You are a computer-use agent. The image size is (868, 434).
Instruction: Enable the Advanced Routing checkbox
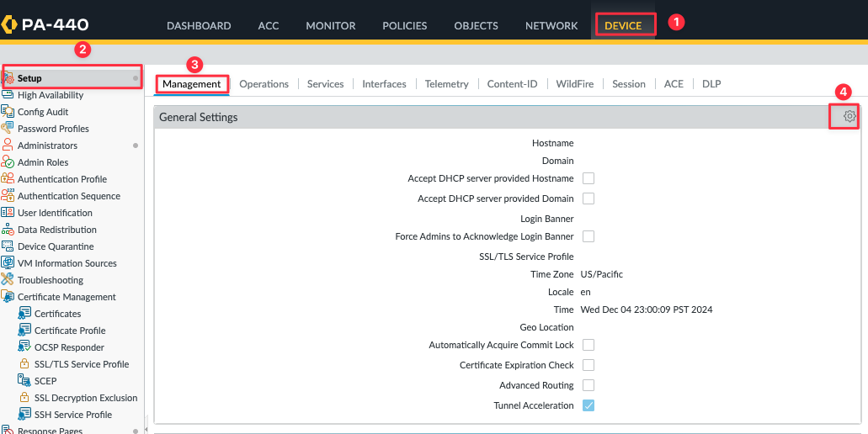pos(588,385)
